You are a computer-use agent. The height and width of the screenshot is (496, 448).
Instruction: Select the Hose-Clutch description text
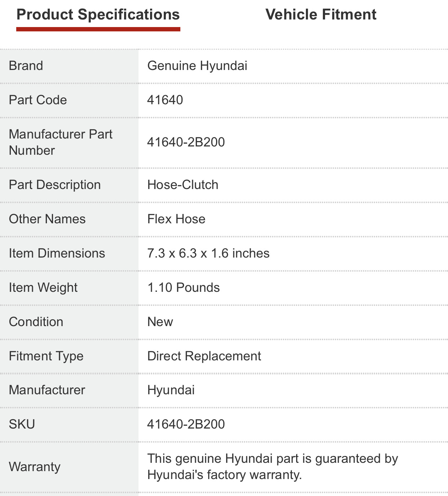(x=183, y=185)
